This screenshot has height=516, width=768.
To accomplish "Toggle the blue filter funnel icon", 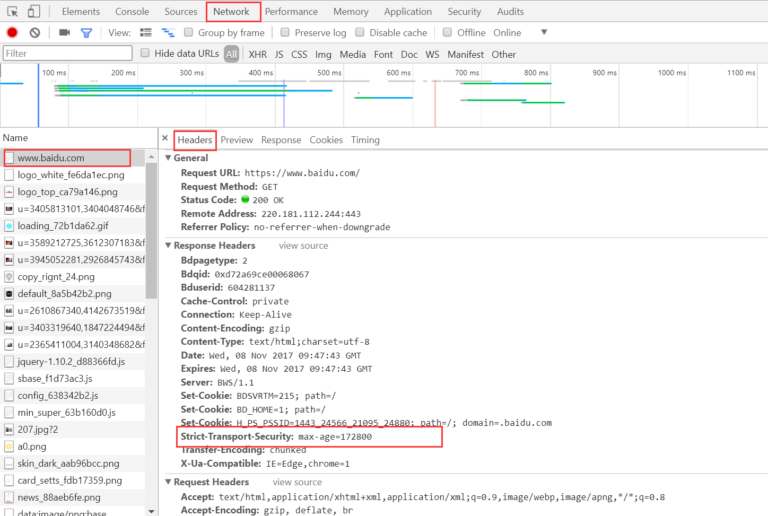I will [x=87, y=33].
